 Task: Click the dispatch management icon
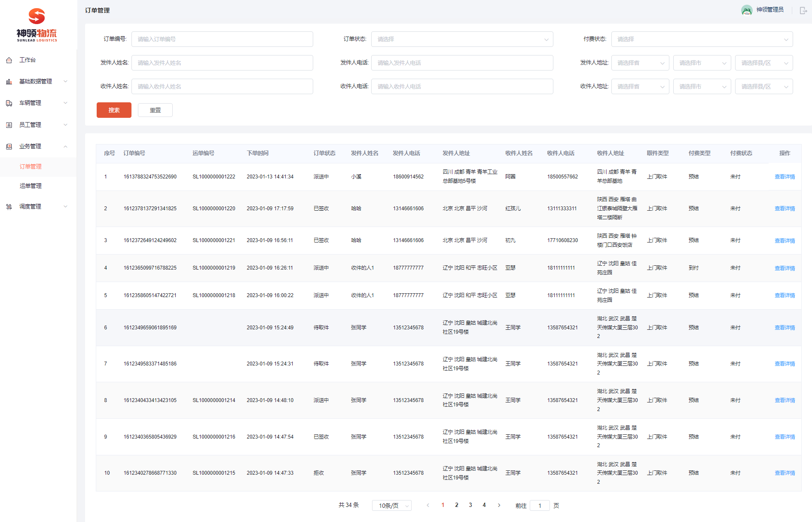click(x=9, y=207)
